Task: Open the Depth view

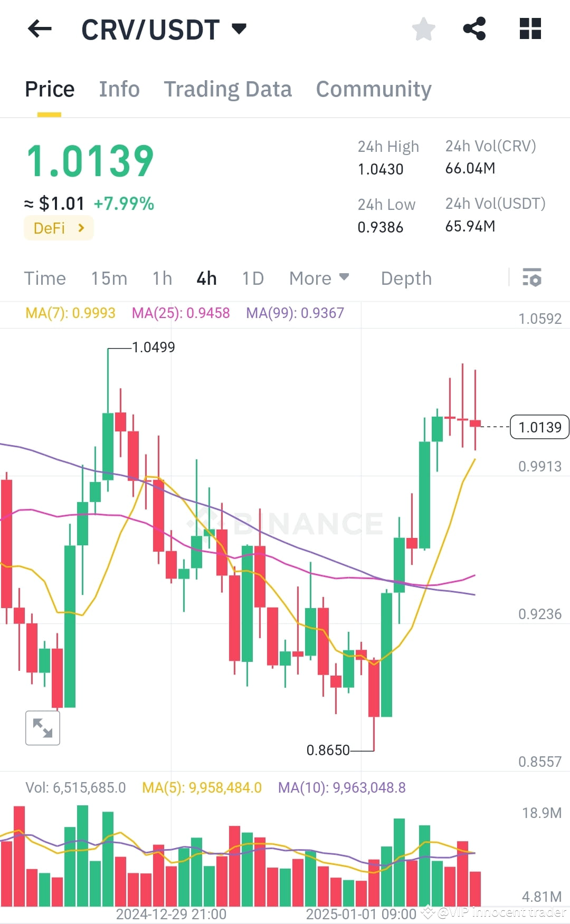Action: (405, 278)
